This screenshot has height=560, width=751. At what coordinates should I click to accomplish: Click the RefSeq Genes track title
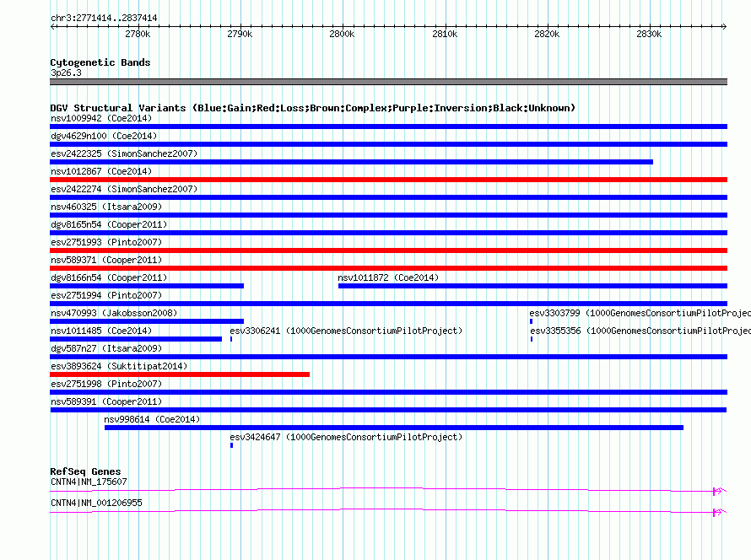point(85,471)
